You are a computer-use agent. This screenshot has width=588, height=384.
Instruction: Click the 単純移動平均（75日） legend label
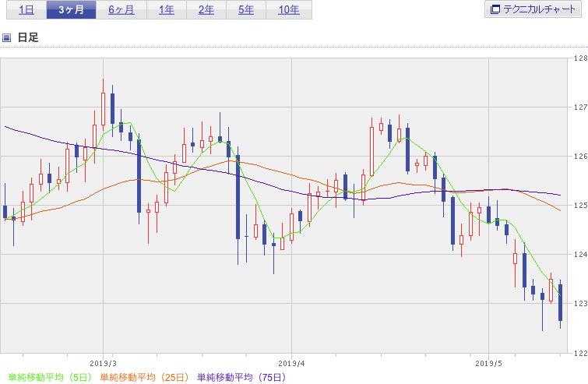[x=241, y=377]
